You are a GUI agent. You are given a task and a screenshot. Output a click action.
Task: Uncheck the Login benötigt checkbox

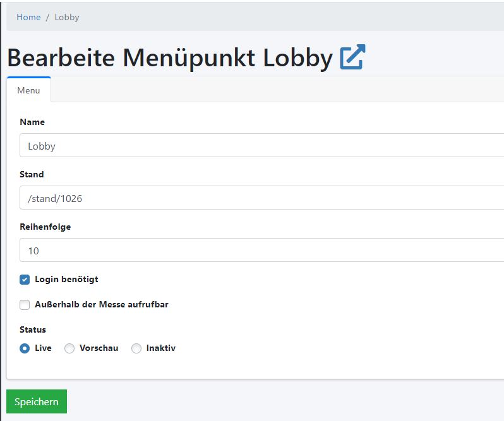[25, 280]
